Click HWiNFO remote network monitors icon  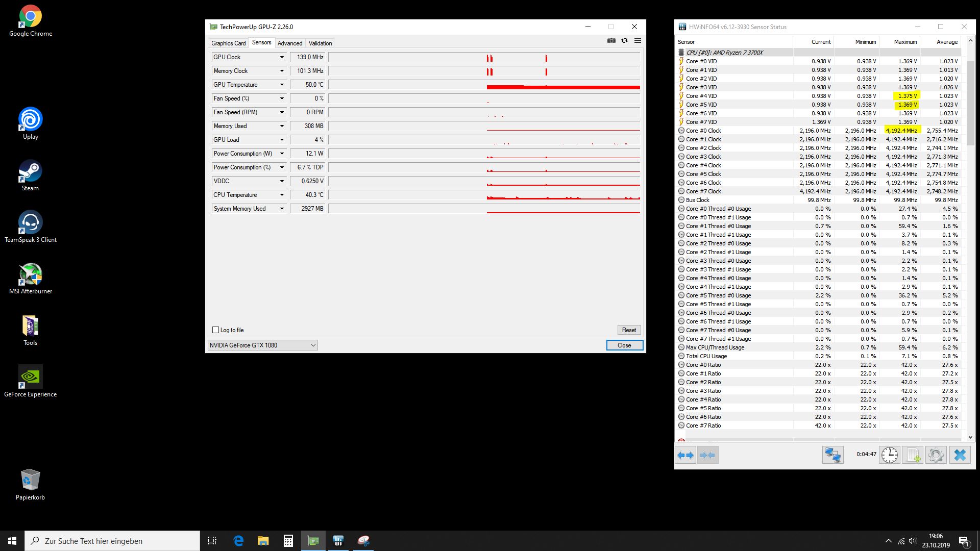pyautogui.click(x=832, y=455)
